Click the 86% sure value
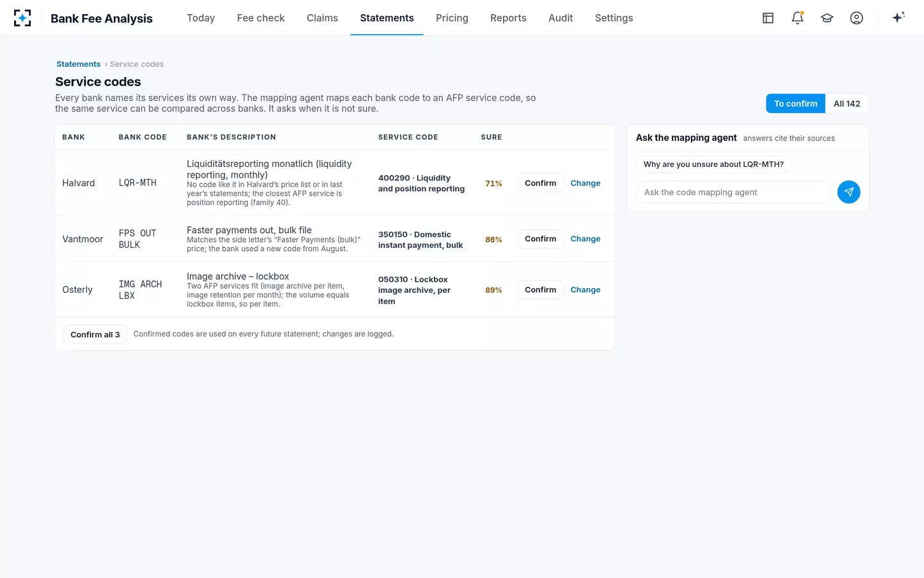 click(x=493, y=240)
